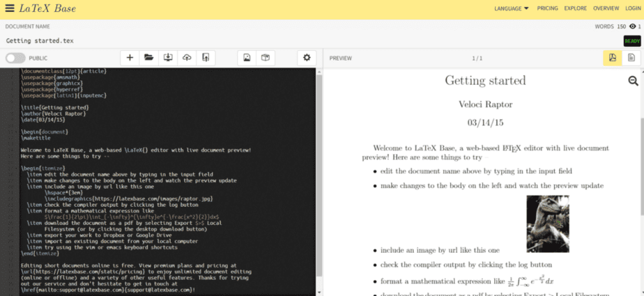Screen dimensions: 644x296
Task: Click the raptor image in preview
Action: [x=548, y=224]
